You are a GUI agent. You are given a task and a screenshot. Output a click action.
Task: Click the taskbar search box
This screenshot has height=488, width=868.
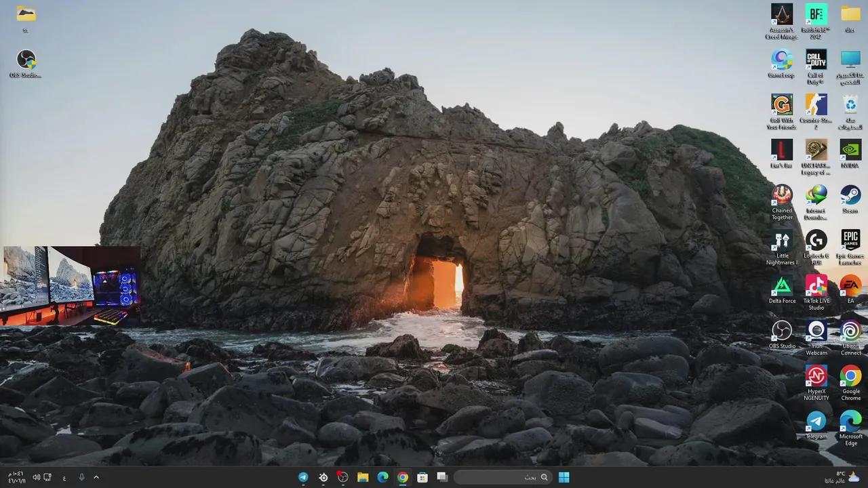[502, 477]
